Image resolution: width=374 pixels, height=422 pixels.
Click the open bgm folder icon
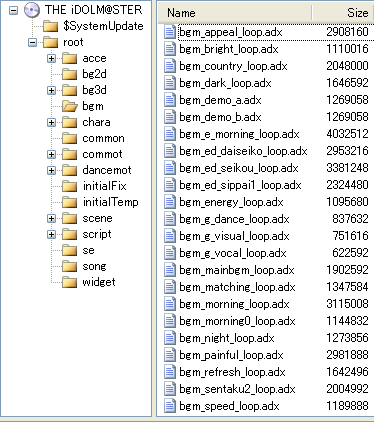click(x=70, y=106)
